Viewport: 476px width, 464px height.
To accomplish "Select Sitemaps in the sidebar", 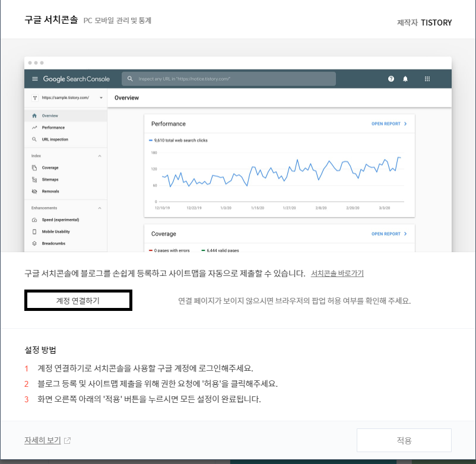I will coord(65,179).
